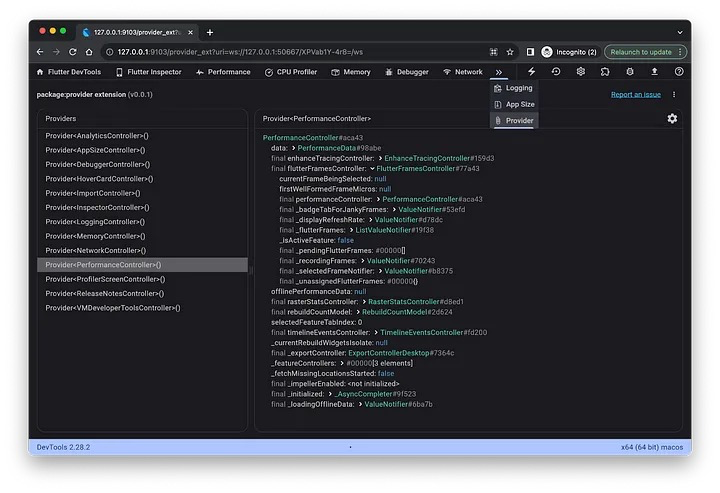Select Provider<AppSizeController>() in the list
The height and width of the screenshot is (493, 720).
point(142,150)
